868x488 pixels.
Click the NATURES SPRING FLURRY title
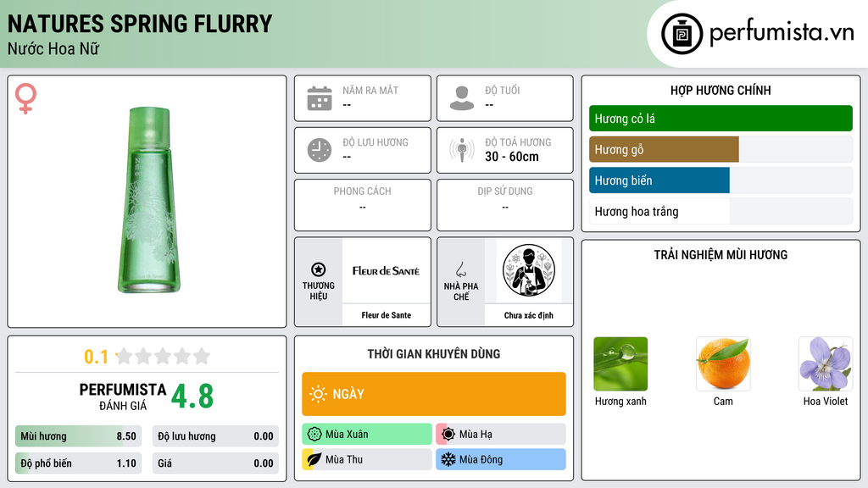[140, 24]
